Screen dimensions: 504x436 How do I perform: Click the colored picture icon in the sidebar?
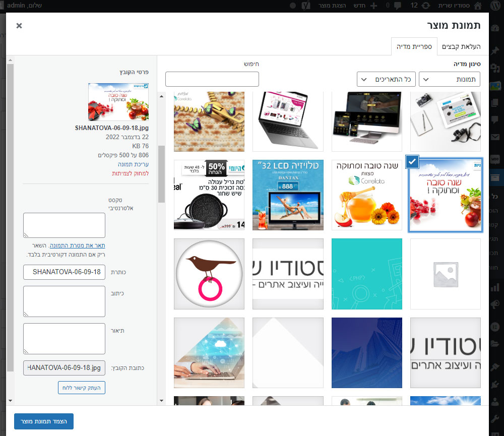[495, 86]
